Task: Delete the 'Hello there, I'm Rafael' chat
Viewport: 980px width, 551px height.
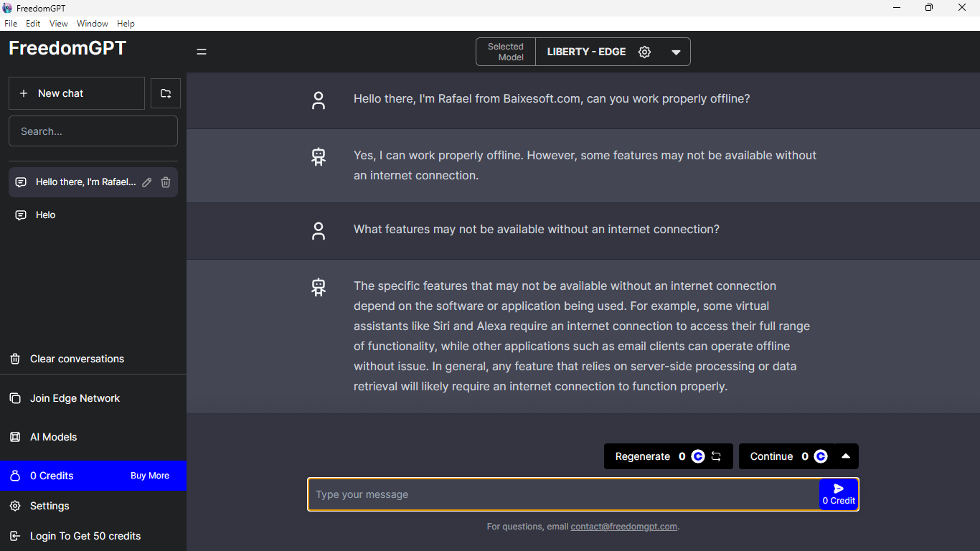Action: click(166, 182)
